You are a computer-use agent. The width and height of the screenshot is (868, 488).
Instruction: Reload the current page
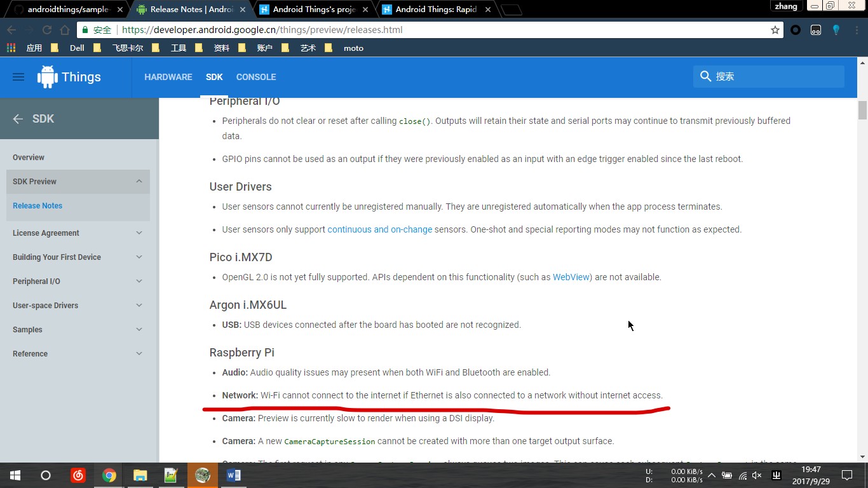46,30
